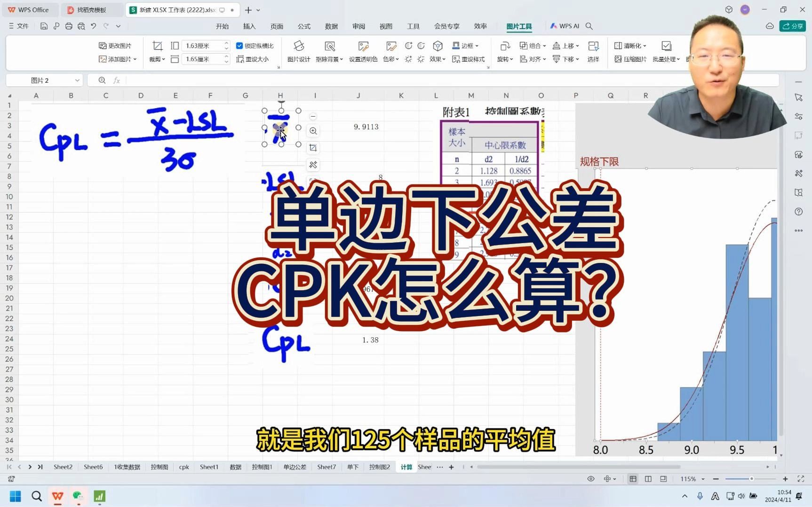This screenshot has width=812, height=507.
Task: Click the Sharpen (清晰化) icon
Action: coord(618,46)
